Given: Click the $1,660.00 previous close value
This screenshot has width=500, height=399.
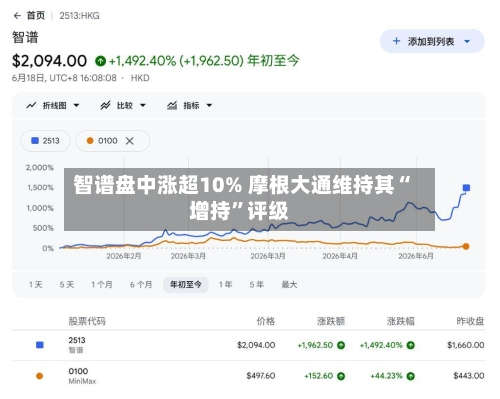Looking at the screenshot, I should point(465,345).
